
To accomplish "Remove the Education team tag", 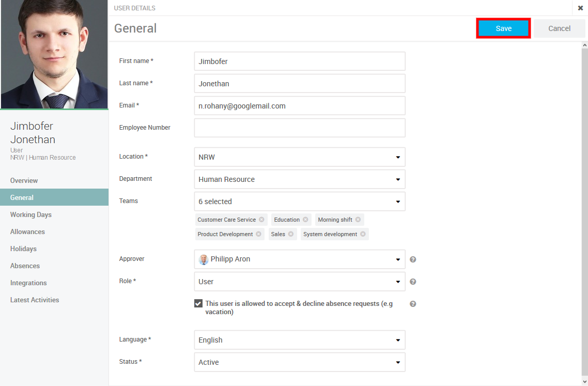I will (x=305, y=220).
